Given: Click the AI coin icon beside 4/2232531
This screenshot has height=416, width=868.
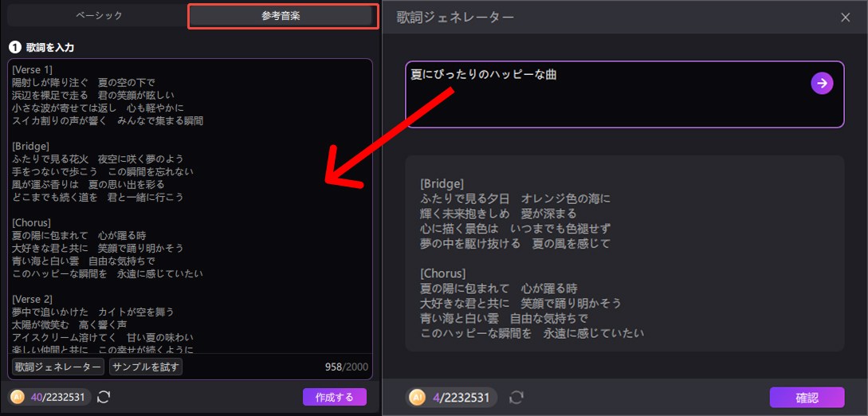Looking at the screenshot, I should (x=417, y=397).
